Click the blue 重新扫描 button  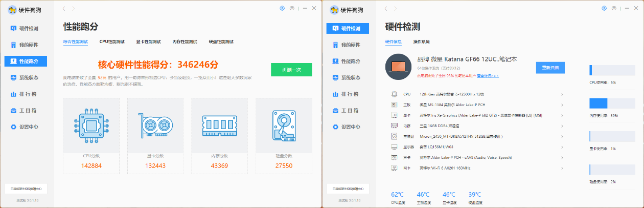pyautogui.click(x=550, y=68)
